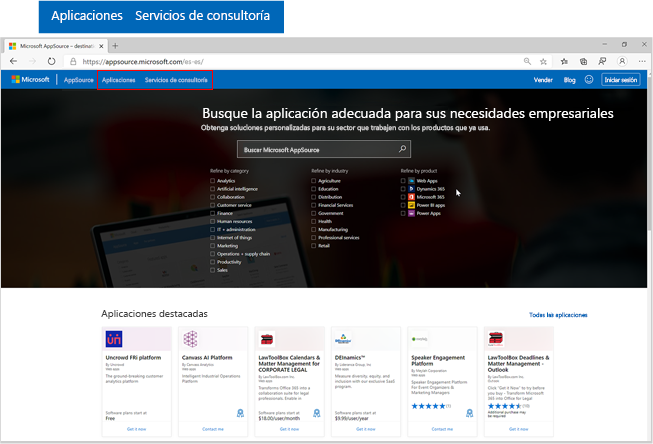
Task: Open the Vender header link
Action: click(x=543, y=80)
